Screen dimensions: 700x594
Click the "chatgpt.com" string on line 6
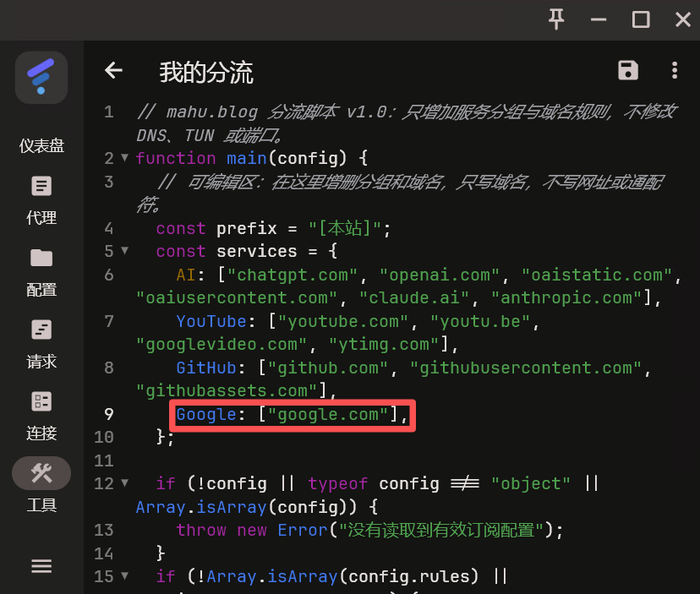click(x=293, y=275)
